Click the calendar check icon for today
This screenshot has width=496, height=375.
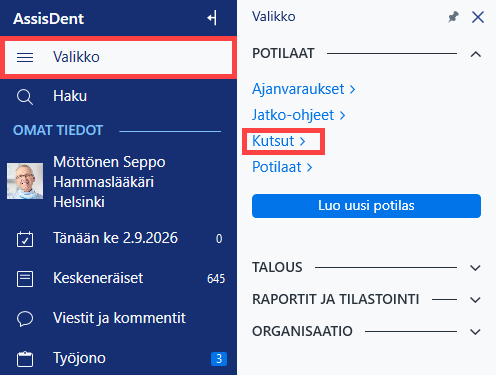pos(25,239)
